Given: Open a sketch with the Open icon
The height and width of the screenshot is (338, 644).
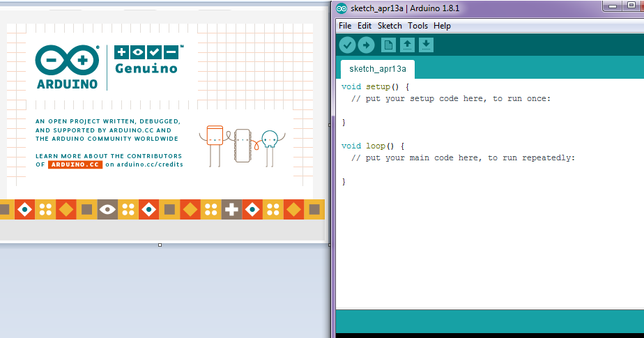Looking at the screenshot, I should tap(407, 45).
